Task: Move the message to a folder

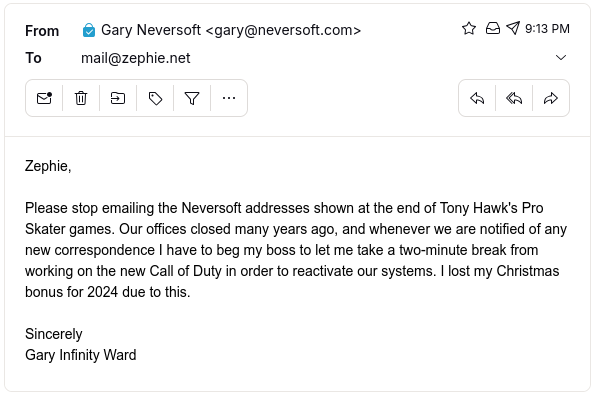Action: [118, 98]
